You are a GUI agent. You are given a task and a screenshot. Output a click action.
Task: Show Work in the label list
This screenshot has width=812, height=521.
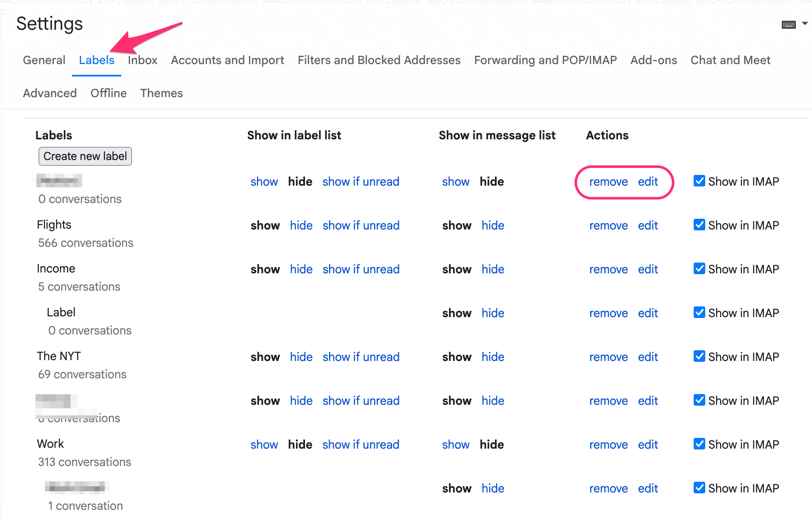pos(264,444)
